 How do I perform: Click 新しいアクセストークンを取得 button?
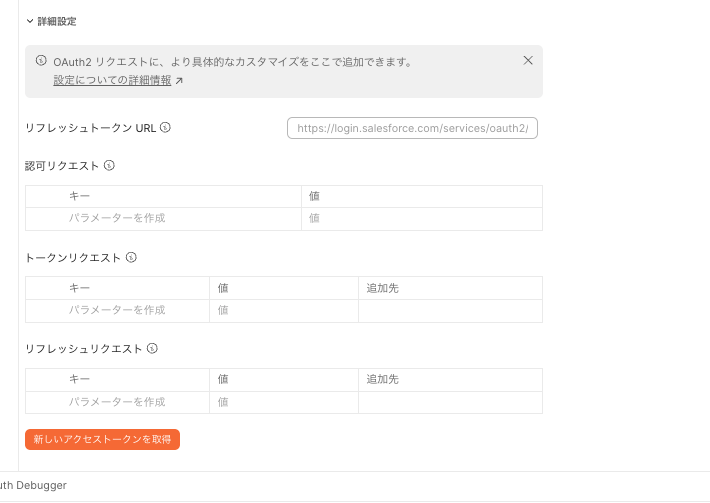(x=102, y=440)
